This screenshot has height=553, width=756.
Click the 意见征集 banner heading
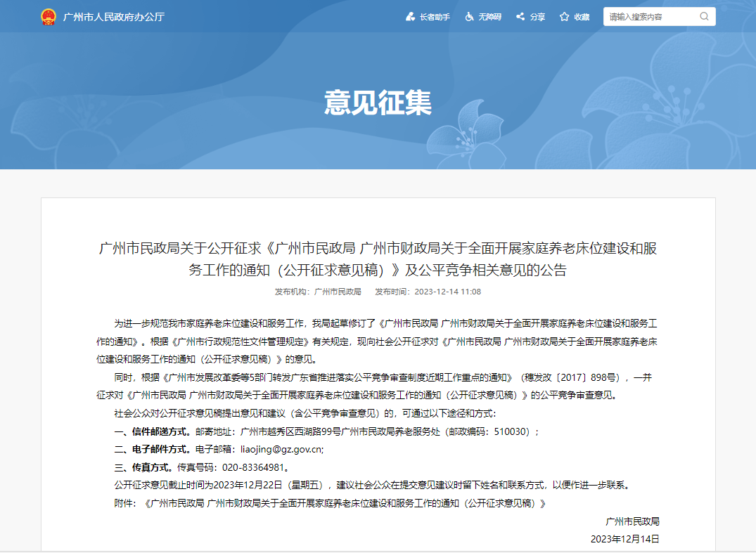[x=378, y=103]
